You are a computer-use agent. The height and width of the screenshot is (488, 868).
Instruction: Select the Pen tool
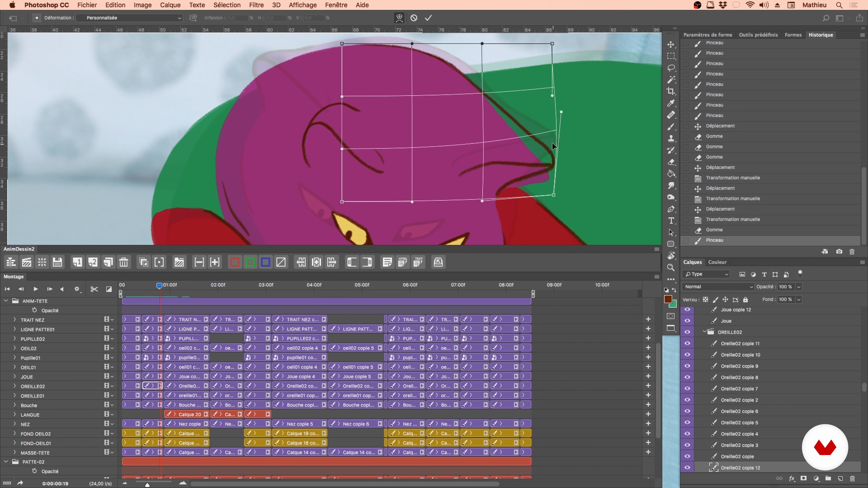click(671, 209)
